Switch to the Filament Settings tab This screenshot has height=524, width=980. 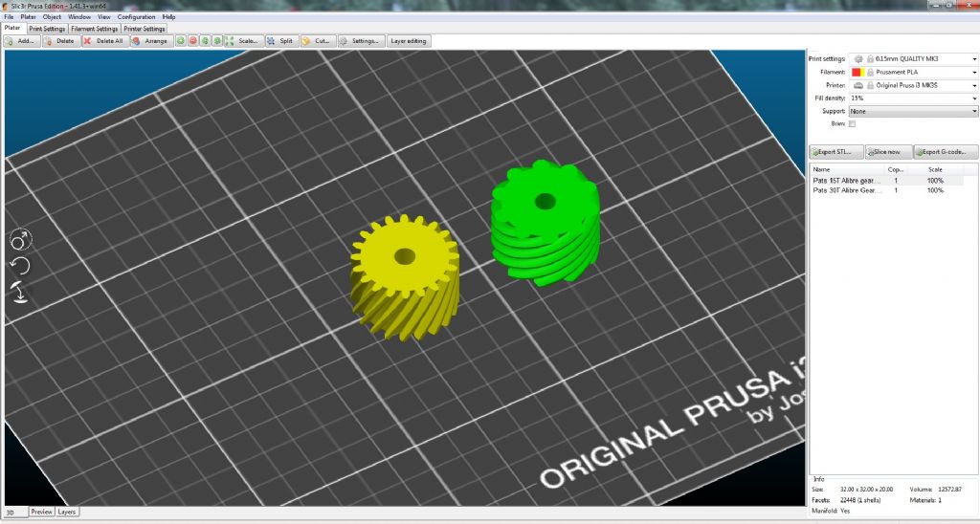tap(95, 29)
